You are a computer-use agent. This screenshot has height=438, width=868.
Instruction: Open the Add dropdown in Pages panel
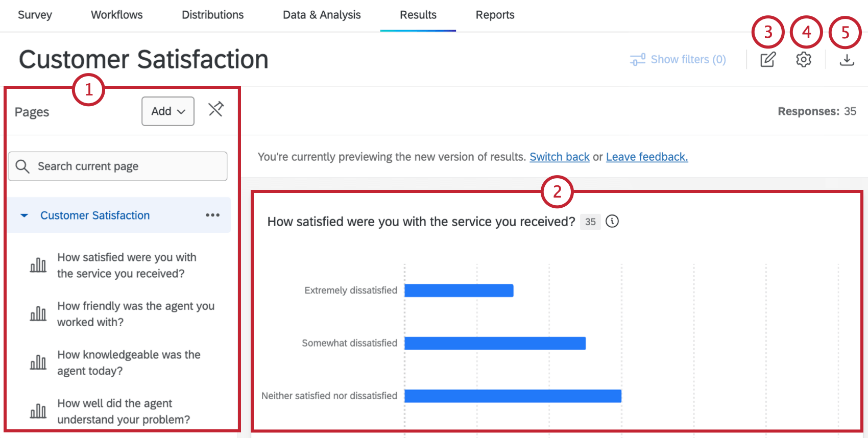coord(168,111)
